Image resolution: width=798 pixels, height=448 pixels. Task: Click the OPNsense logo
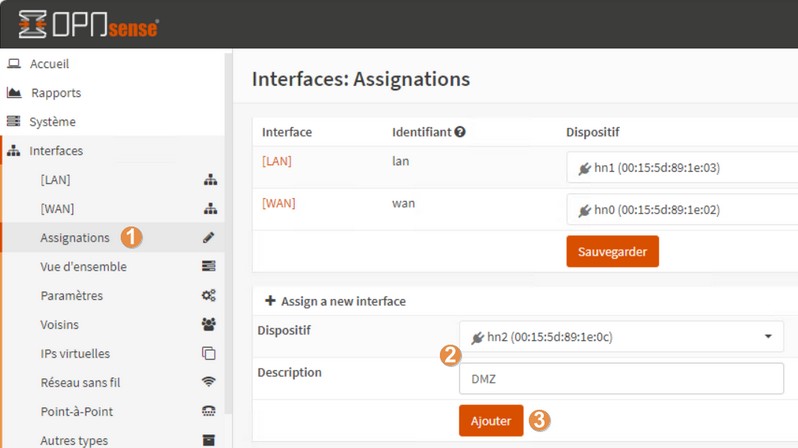[88, 25]
